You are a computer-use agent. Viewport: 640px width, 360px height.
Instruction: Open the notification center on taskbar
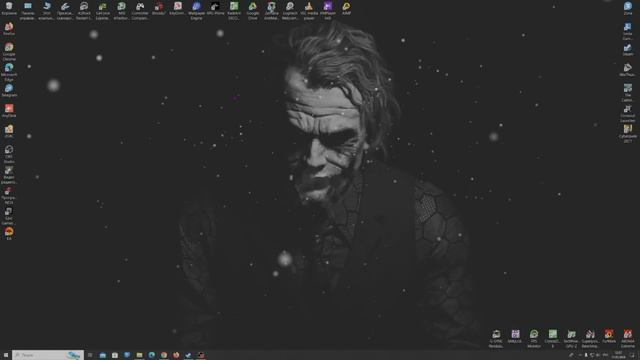tap(633, 355)
